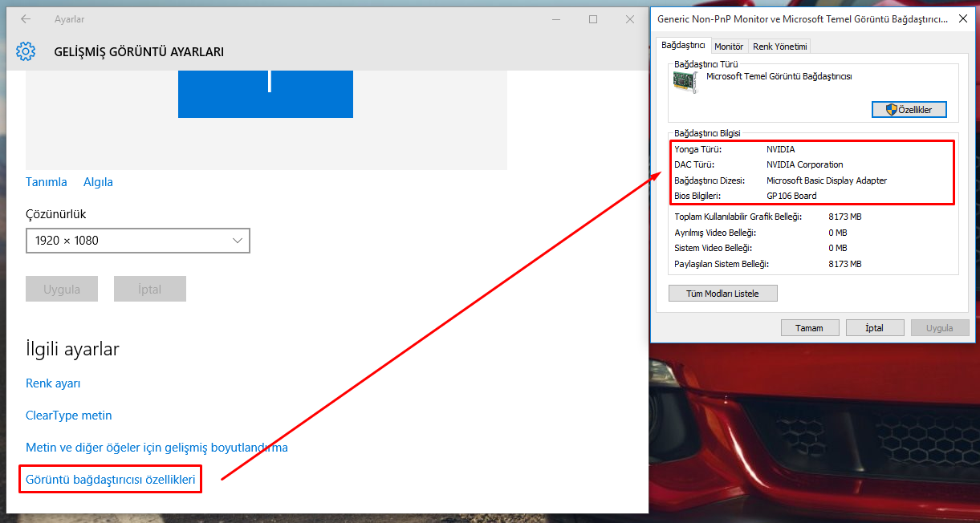The width and height of the screenshot is (980, 523).
Task: Maximize the Ayarlar settings window
Action: (593, 19)
